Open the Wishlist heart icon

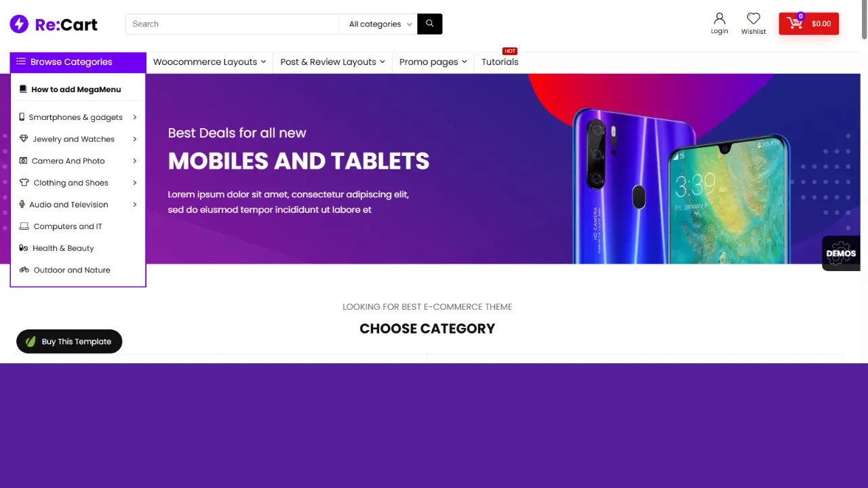click(753, 18)
